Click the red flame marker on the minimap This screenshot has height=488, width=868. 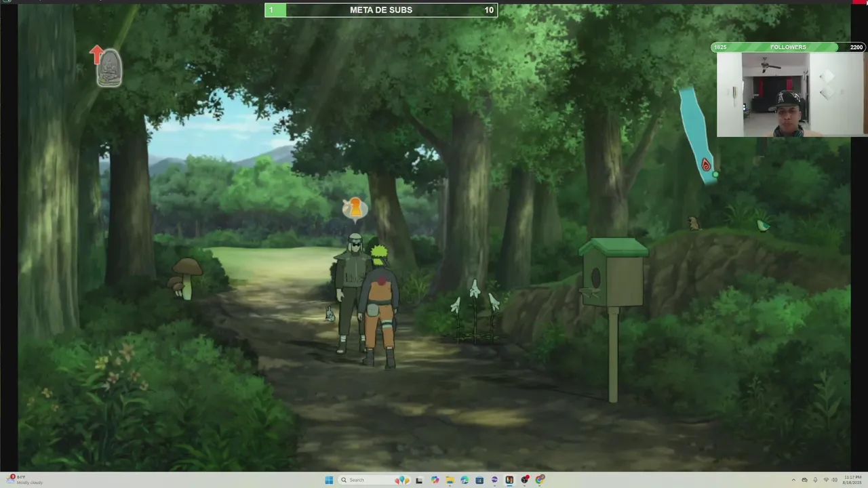tap(706, 165)
